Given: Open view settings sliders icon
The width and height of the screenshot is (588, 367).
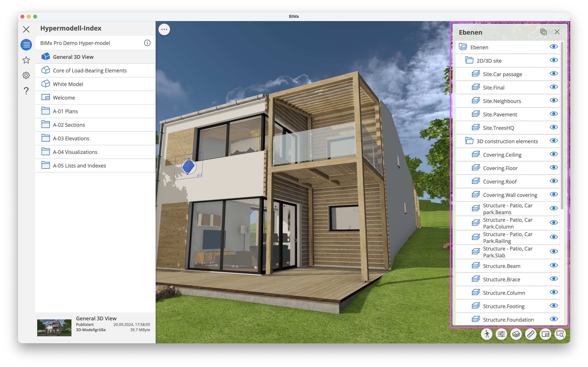Looking at the screenshot, I should [x=501, y=334].
